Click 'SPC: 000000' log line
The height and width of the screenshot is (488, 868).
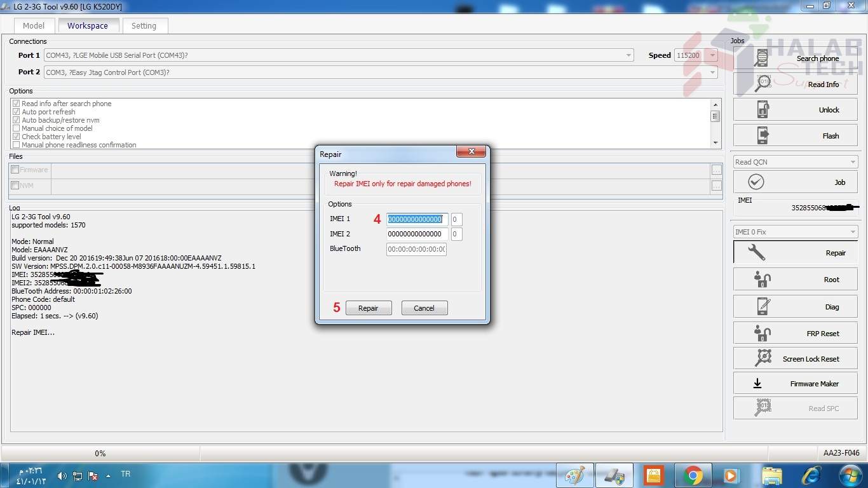(x=31, y=308)
